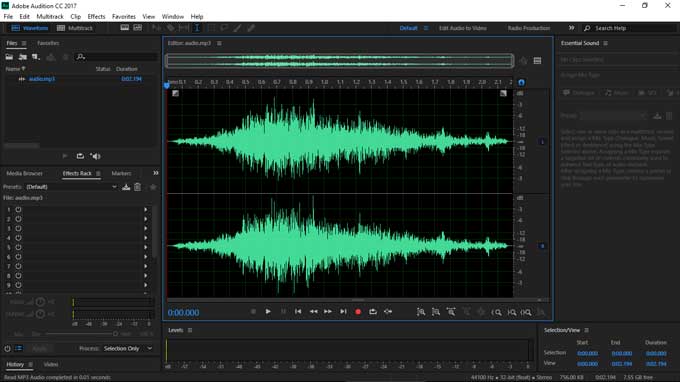Open Editor panel menu next to audio.mp3

pyautogui.click(x=219, y=43)
